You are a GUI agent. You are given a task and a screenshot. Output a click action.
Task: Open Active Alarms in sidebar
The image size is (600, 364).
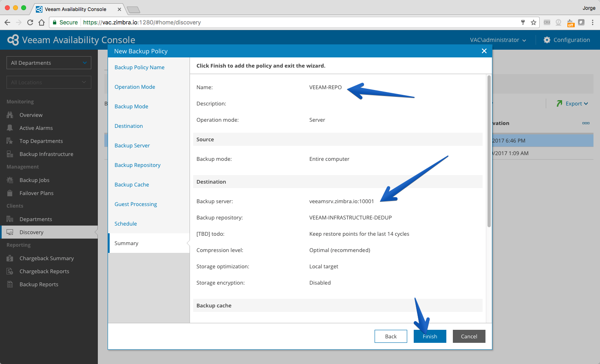36,128
